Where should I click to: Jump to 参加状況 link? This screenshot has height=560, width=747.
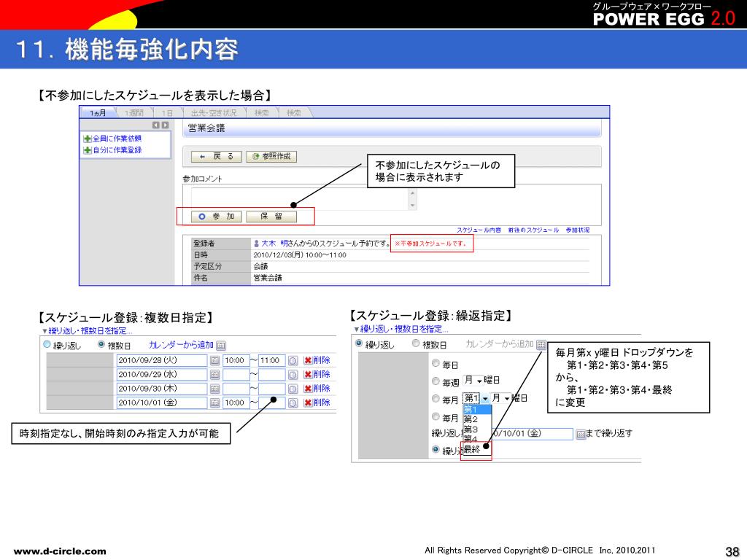[578, 230]
